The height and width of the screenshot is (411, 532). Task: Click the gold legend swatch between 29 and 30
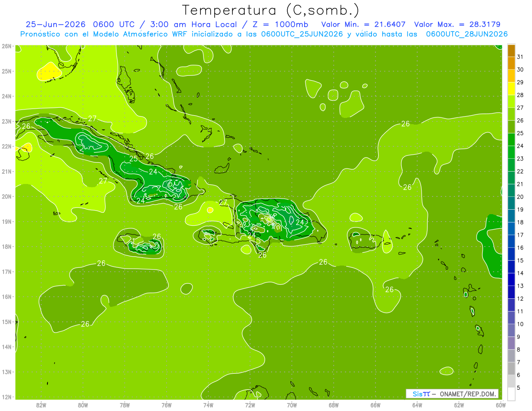(511, 76)
